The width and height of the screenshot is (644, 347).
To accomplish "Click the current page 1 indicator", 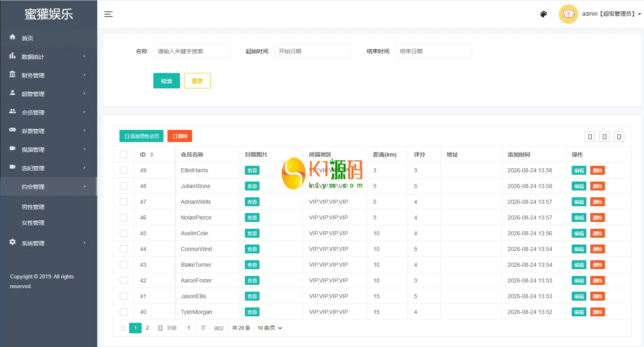I will click(136, 328).
